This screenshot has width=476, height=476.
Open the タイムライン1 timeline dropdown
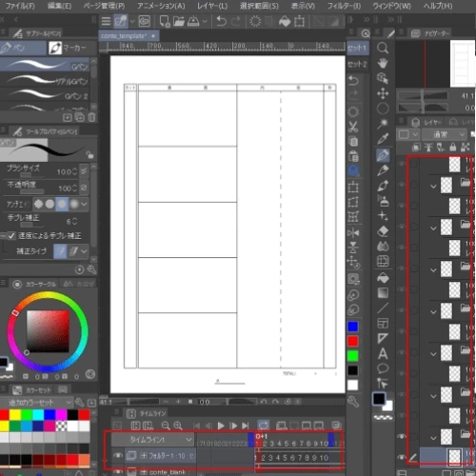click(152, 440)
